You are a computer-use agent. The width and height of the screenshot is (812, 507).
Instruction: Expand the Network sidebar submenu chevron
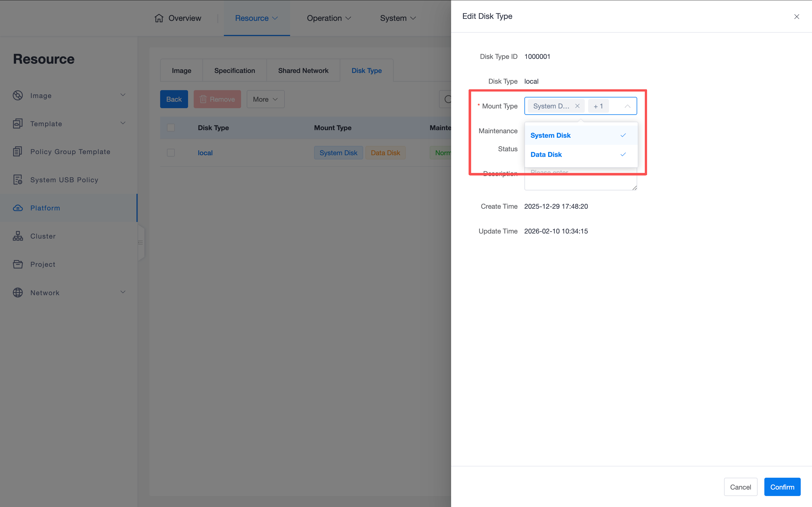(x=123, y=292)
